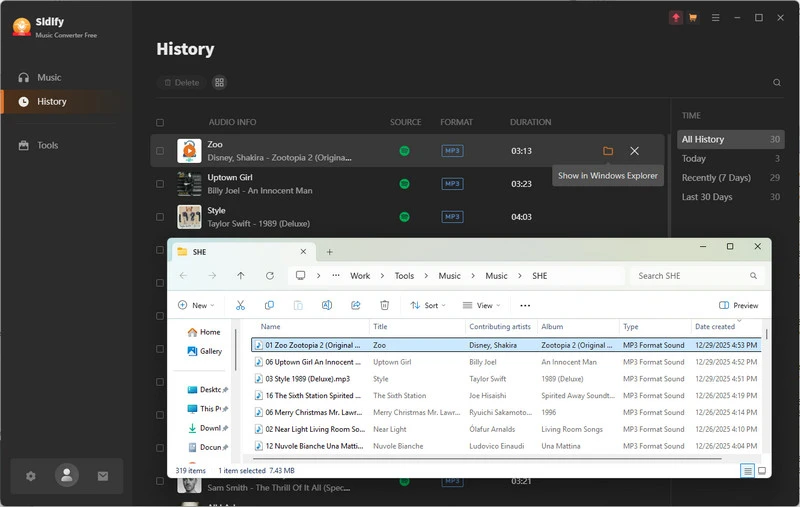Open the user profile avatar icon

coord(67,475)
